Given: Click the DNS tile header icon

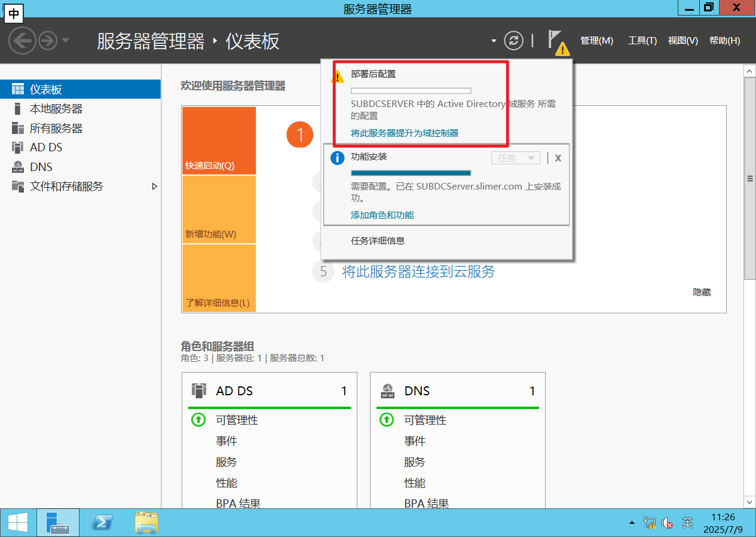Looking at the screenshot, I should pyautogui.click(x=387, y=390).
